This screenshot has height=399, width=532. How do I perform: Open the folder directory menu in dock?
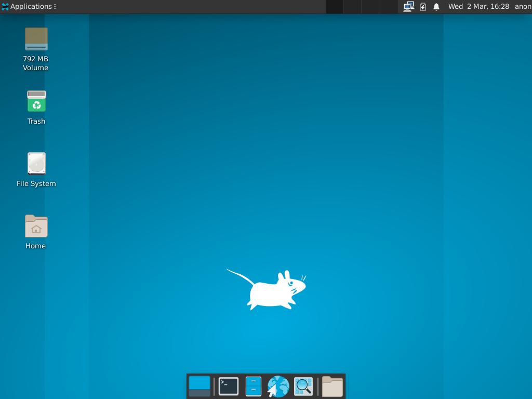(x=332, y=386)
